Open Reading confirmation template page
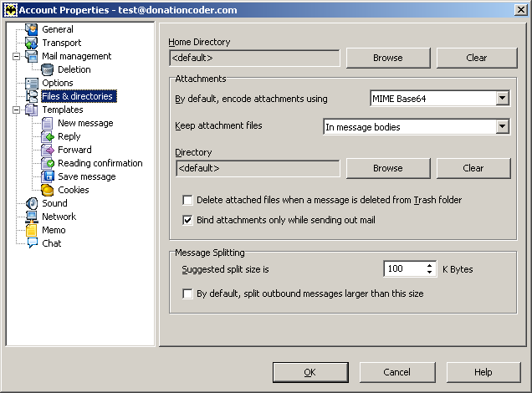 coord(100,163)
